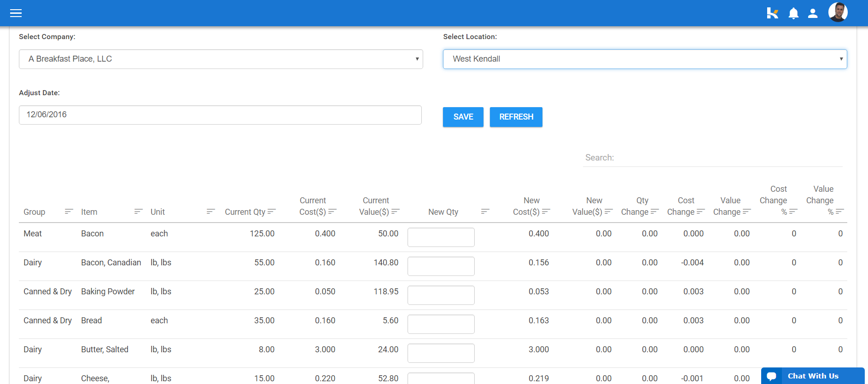
Task: Click New Qty input for Bacon
Action: (x=441, y=237)
